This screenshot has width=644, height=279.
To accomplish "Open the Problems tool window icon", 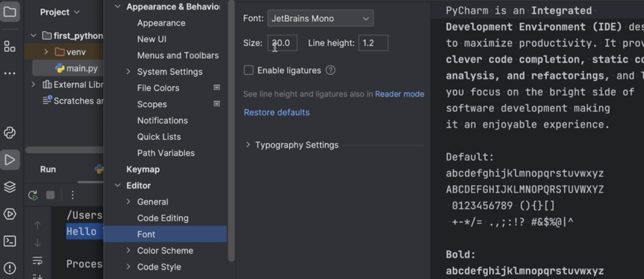I will point(10,267).
